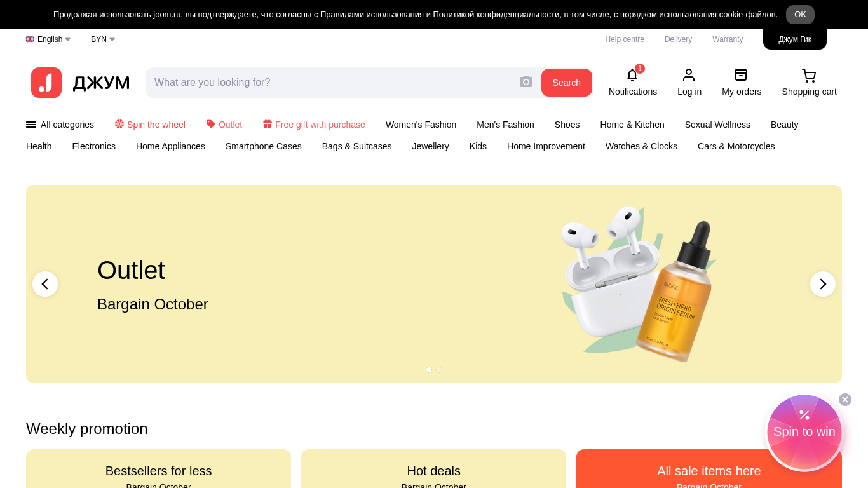Browse Women's Fashion category
The image size is (868, 488).
(x=421, y=125)
